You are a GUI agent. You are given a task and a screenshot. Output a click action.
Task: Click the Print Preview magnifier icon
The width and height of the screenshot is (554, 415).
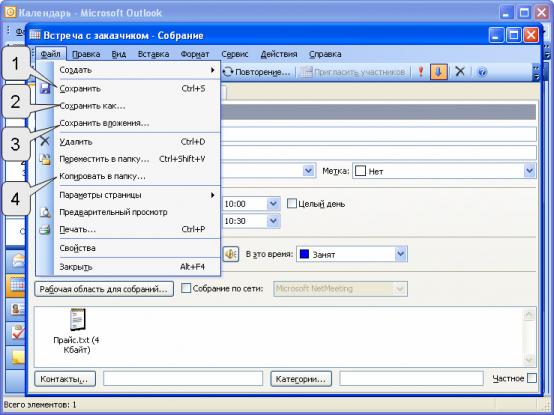(x=45, y=212)
